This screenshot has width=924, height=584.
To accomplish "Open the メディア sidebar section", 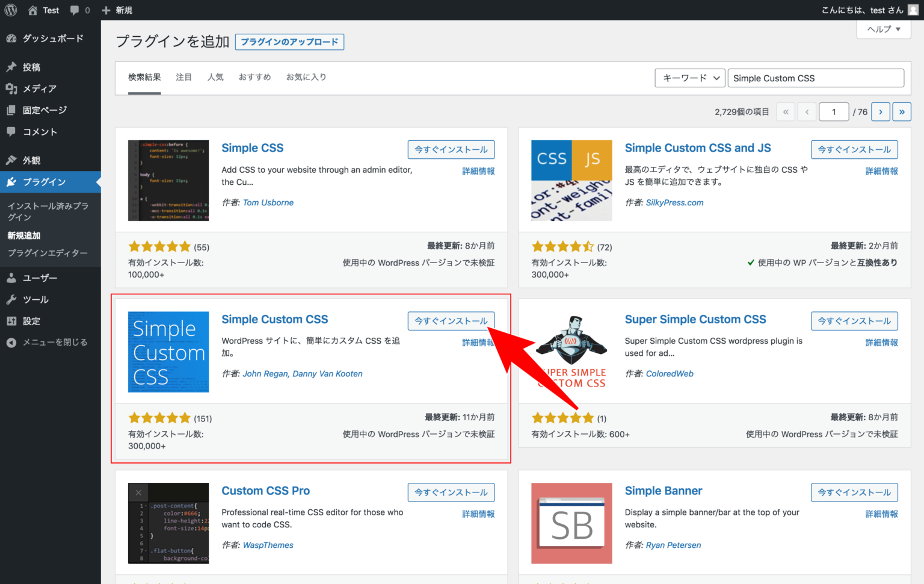I will (39, 89).
